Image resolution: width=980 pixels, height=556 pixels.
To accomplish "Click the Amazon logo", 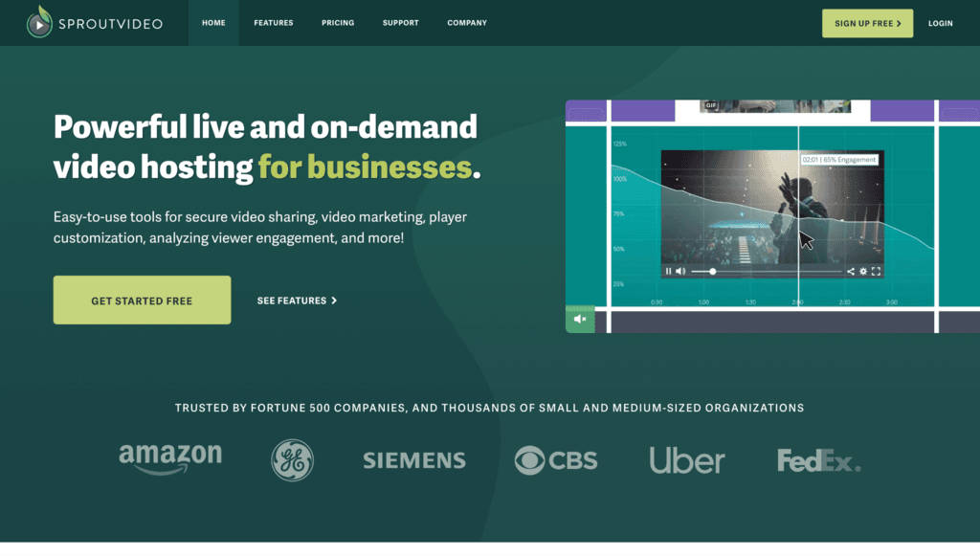I will point(170,459).
